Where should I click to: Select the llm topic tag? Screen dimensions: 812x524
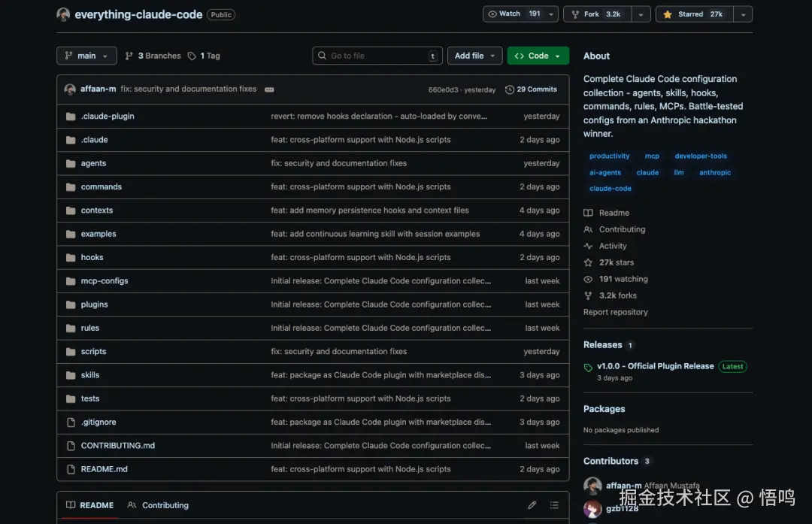click(x=678, y=172)
